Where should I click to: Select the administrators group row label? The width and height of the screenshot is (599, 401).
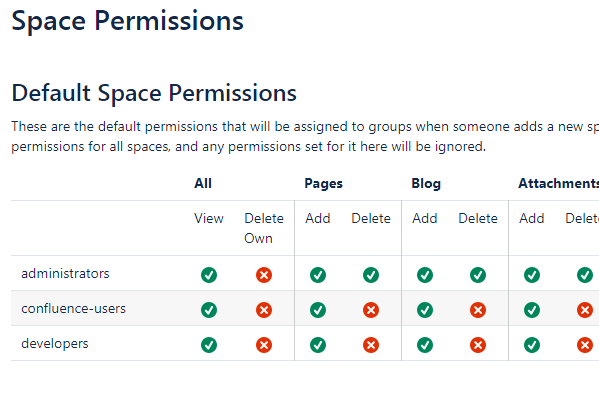(65, 273)
